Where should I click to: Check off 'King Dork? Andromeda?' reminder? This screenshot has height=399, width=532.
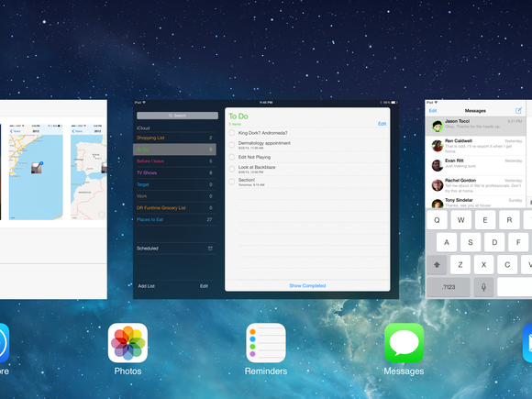[x=232, y=133]
